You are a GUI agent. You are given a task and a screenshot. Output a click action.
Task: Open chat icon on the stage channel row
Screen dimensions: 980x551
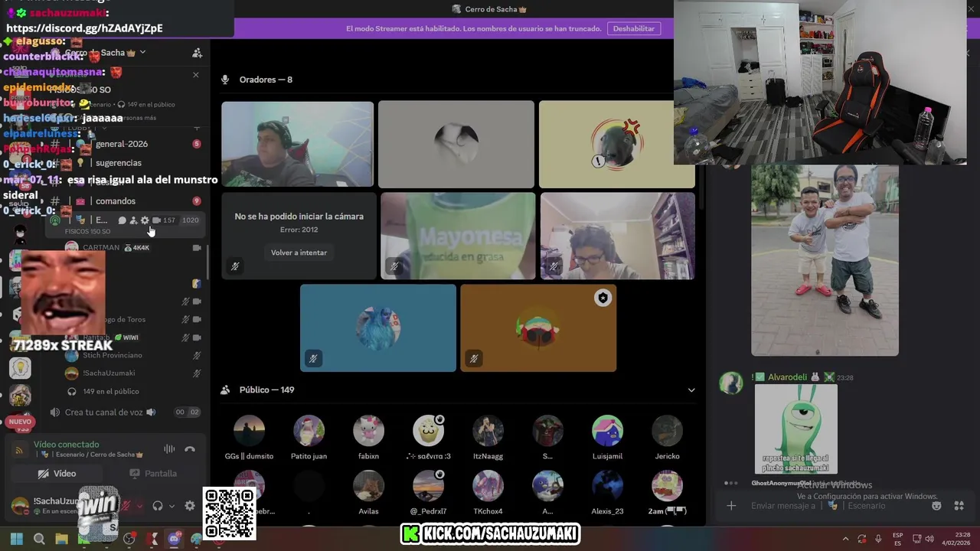click(x=122, y=220)
